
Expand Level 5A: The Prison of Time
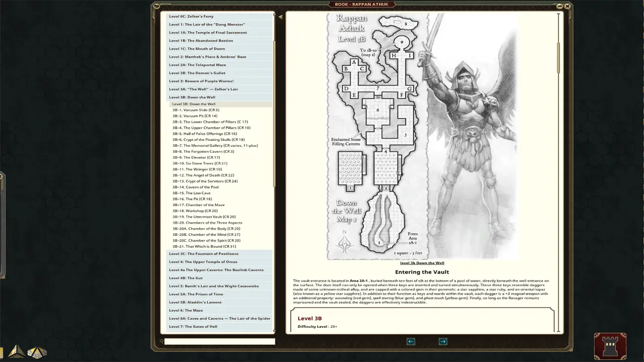pyautogui.click(x=219, y=294)
